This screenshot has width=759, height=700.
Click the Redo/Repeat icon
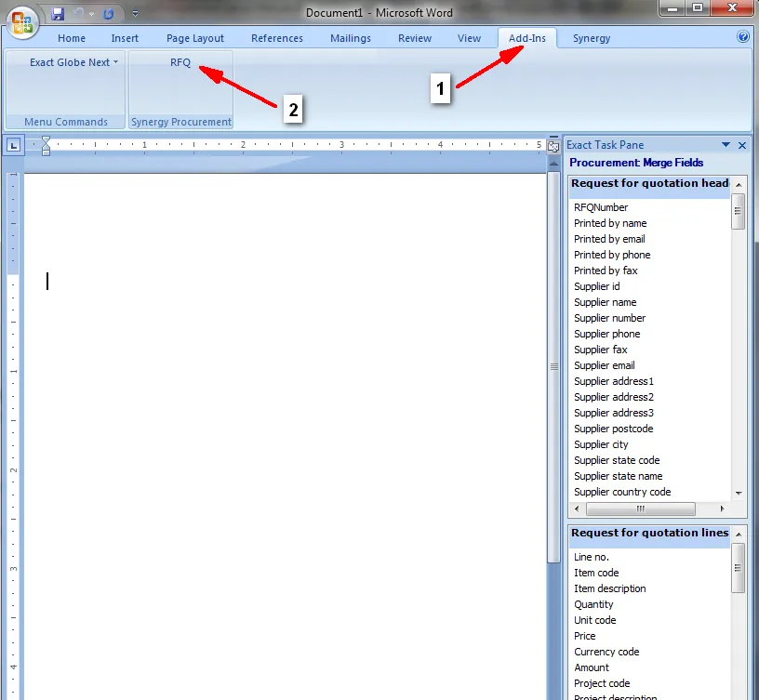(108, 14)
